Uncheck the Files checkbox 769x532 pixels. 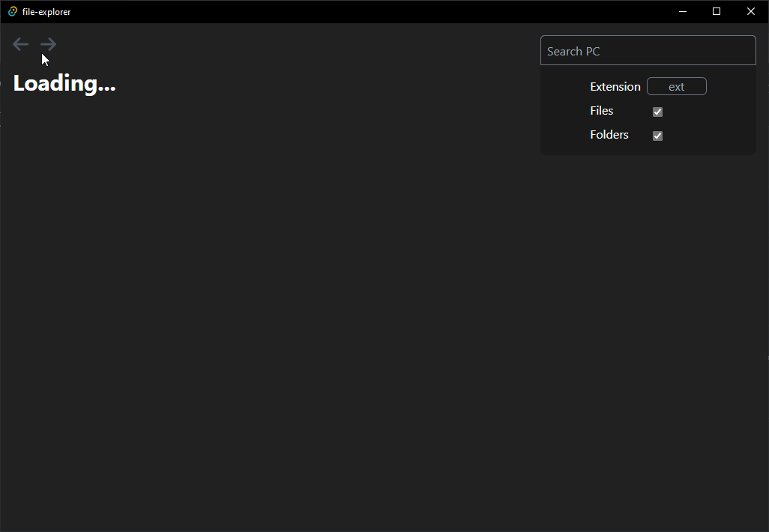coord(657,112)
